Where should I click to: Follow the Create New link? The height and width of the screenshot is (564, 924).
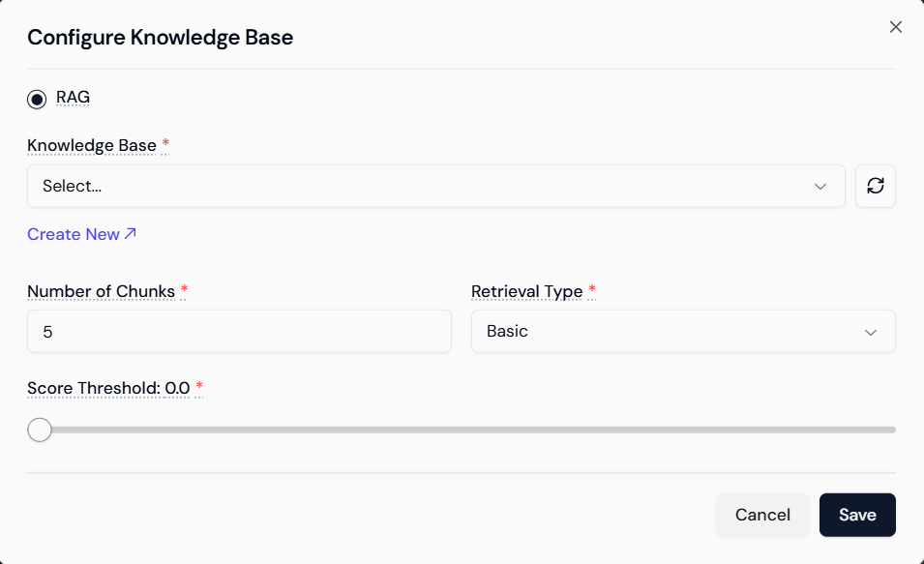click(74, 234)
